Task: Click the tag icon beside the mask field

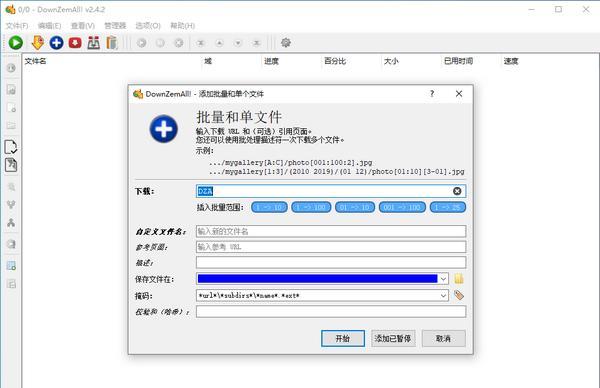Action: [459, 295]
